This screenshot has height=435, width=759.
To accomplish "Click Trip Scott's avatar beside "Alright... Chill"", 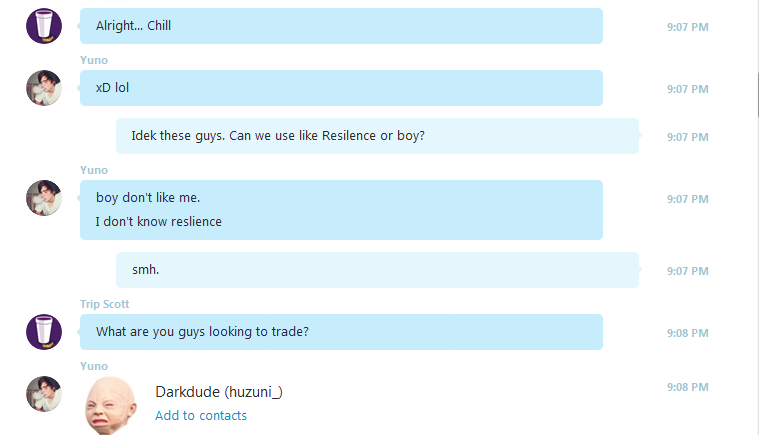I will [44, 26].
